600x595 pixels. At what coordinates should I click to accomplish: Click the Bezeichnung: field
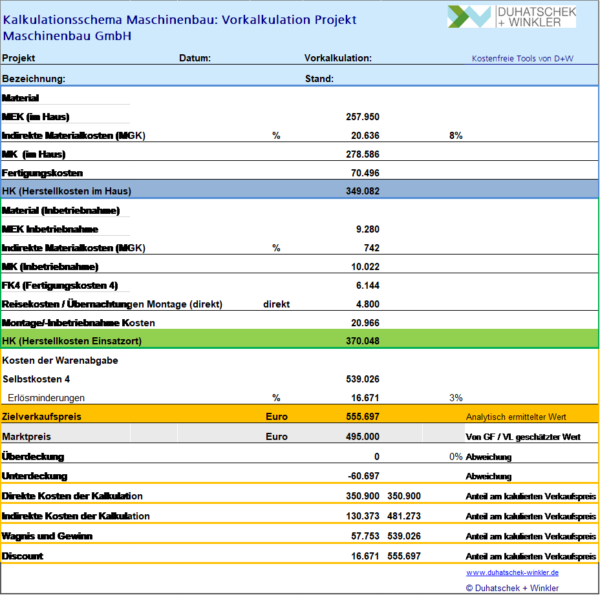(34, 78)
